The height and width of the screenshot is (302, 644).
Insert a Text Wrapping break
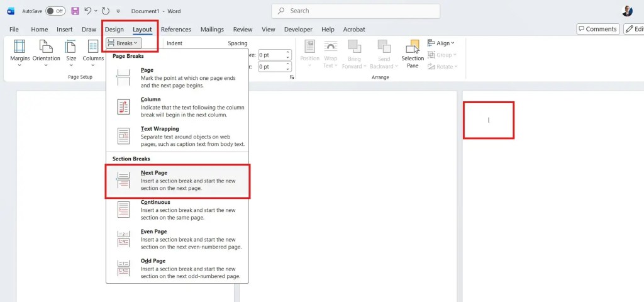click(177, 136)
